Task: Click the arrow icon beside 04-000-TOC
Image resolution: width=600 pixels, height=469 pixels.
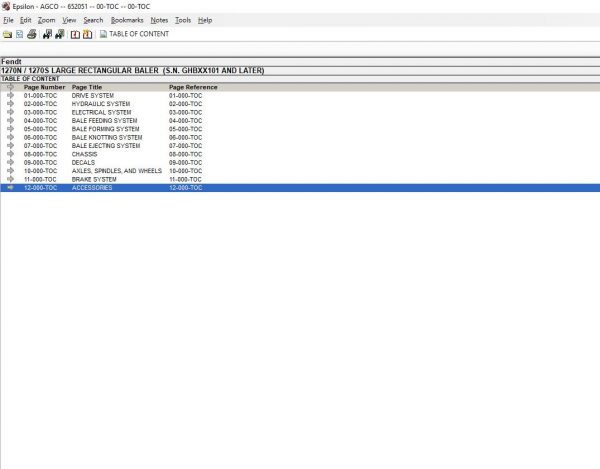Action: pyautogui.click(x=10, y=121)
